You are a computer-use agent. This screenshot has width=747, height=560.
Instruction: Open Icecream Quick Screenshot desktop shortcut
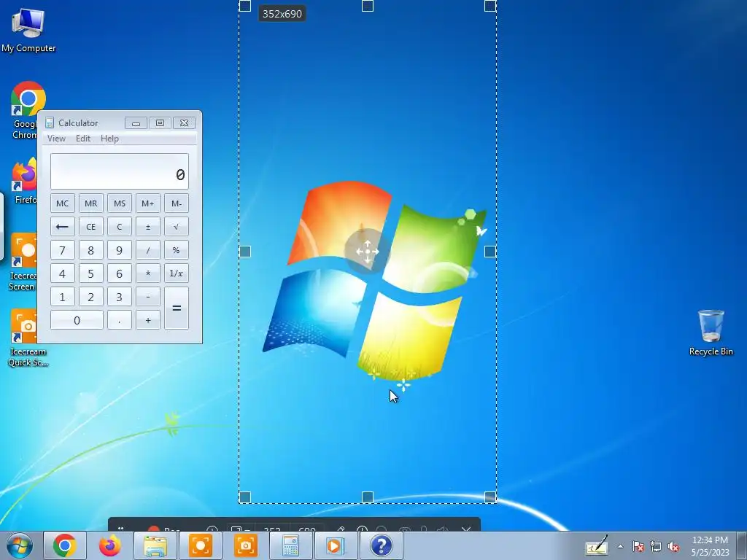[28, 338]
